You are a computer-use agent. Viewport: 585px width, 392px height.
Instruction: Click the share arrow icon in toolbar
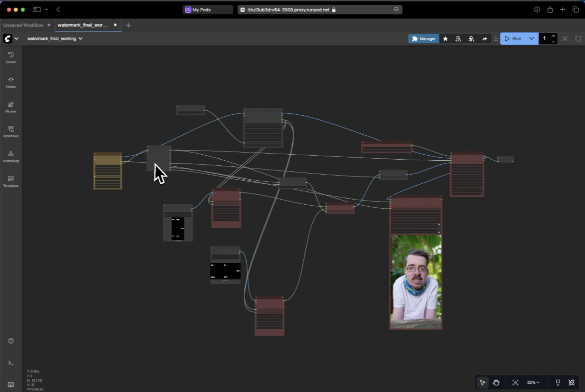point(484,38)
